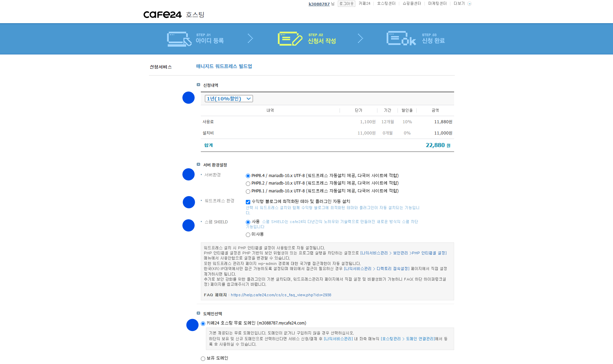Select 미사용 for 스팸 SHIELD
This screenshot has height=364, width=613.
pos(248,235)
